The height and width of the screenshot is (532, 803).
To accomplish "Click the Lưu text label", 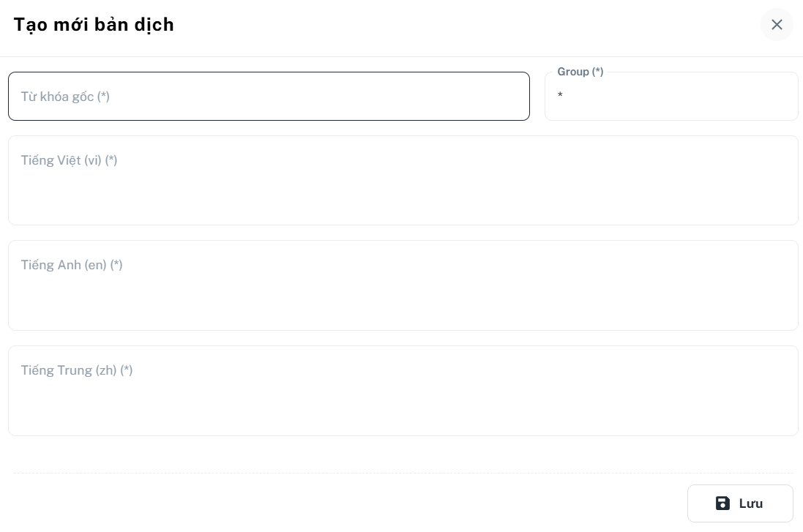I will pos(751,504).
